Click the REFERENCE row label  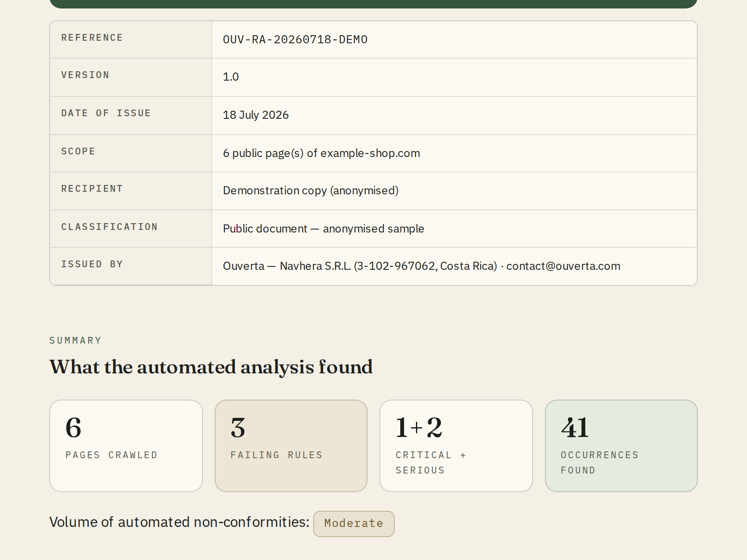point(92,38)
